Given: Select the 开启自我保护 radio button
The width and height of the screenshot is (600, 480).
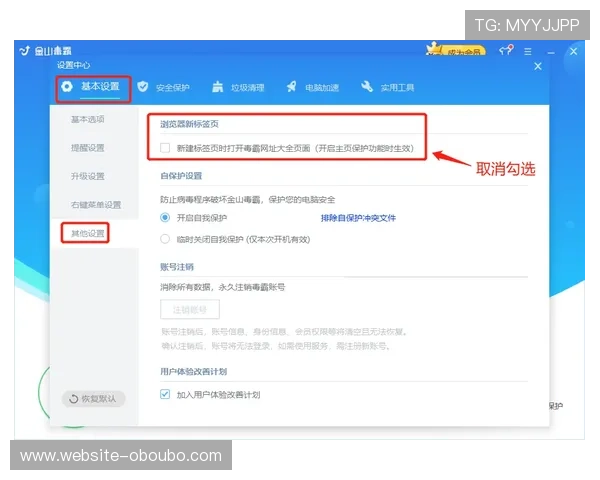Looking at the screenshot, I should pyautogui.click(x=165, y=217).
